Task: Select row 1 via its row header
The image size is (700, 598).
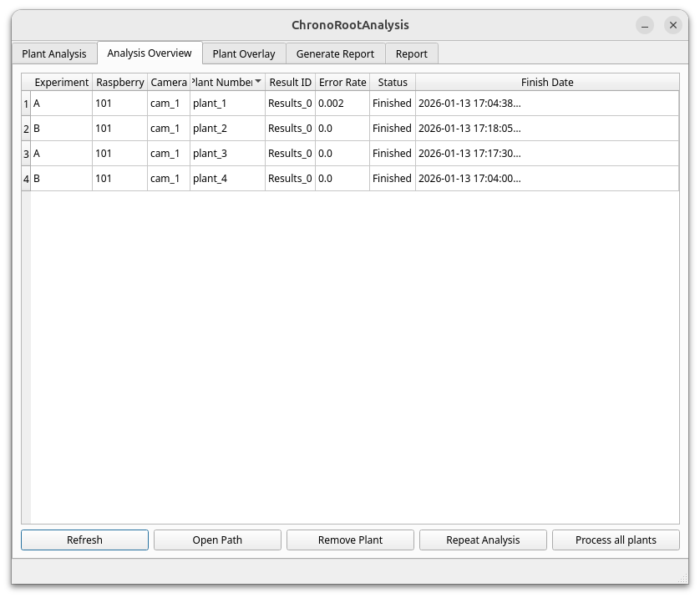Action: (x=26, y=104)
